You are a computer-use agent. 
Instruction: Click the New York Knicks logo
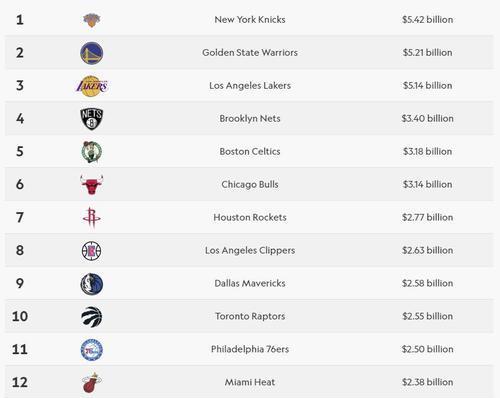coord(91,20)
